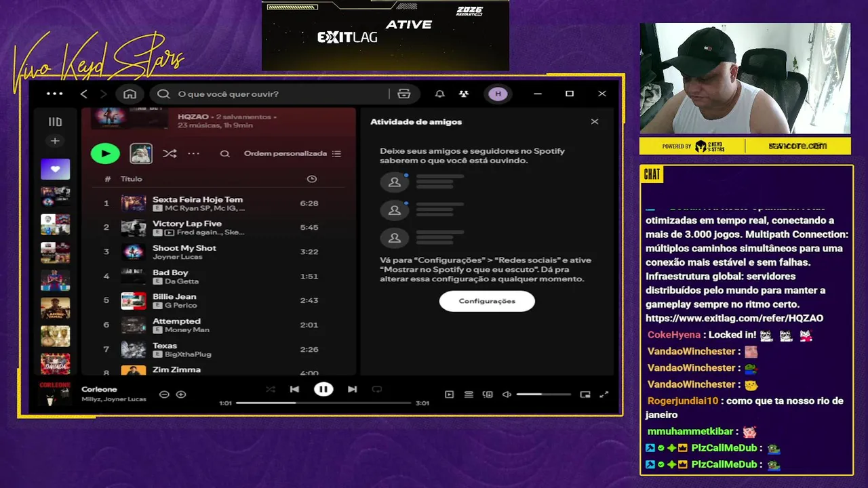Open the artist link 'G Perico'
The width and height of the screenshot is (868, 488).
click(x=180, y=306)
